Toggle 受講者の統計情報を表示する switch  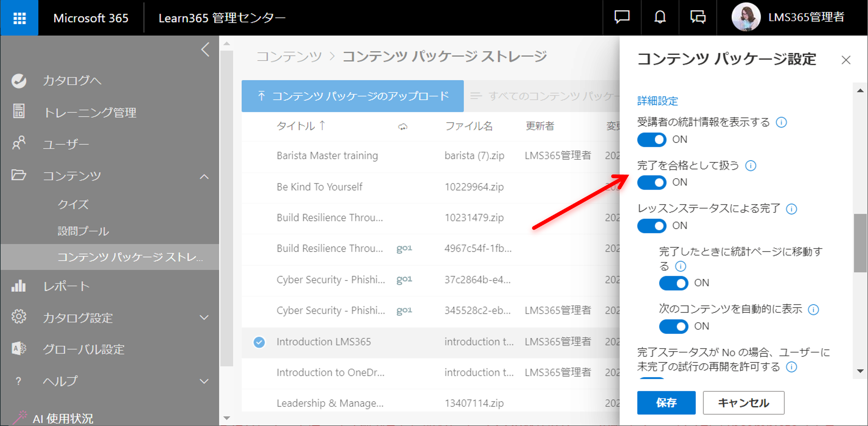coord(652,140)
